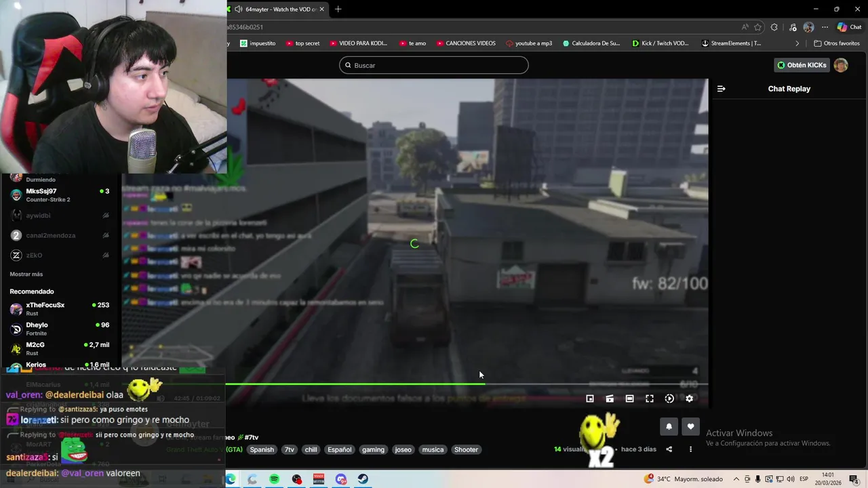Screen dimensions: 868x488
Task: Open recommended channel Dheylo
Action: 60,329
